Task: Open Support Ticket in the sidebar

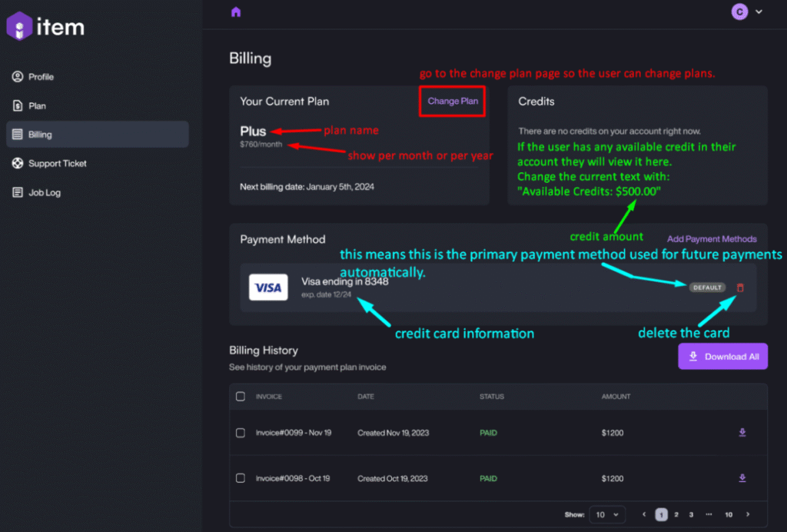Action: 57,164
